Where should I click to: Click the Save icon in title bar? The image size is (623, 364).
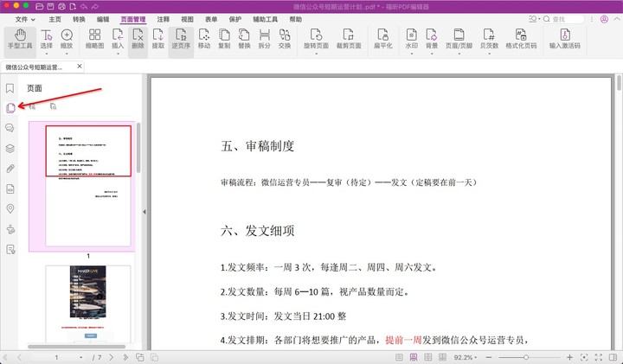(50, 6)
